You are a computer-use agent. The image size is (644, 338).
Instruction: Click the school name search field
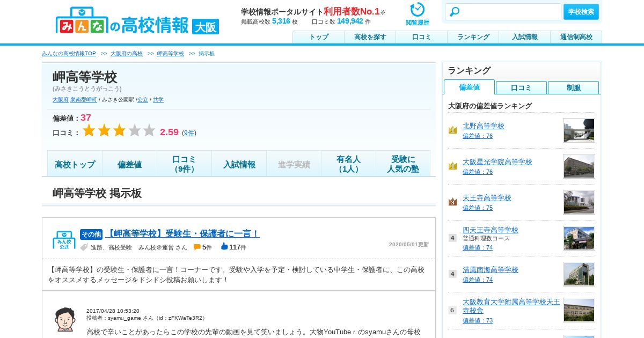pyautogui.click(x=503, y=12)
